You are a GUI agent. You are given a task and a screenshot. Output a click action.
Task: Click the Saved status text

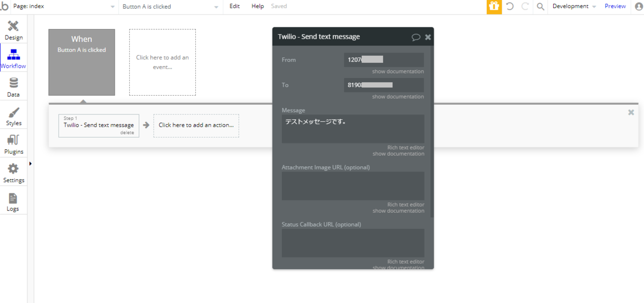[279, 6]
